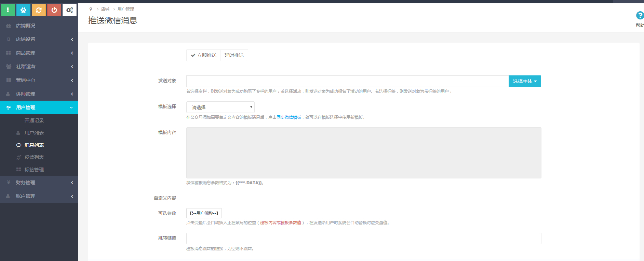Open 店铺概况 from the sidebar

26,26
